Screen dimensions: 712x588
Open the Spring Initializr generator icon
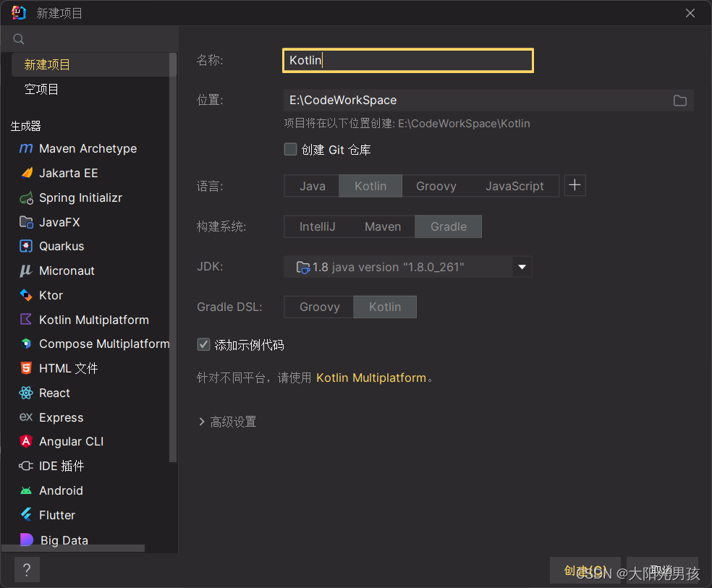click(x=26, y=198)
